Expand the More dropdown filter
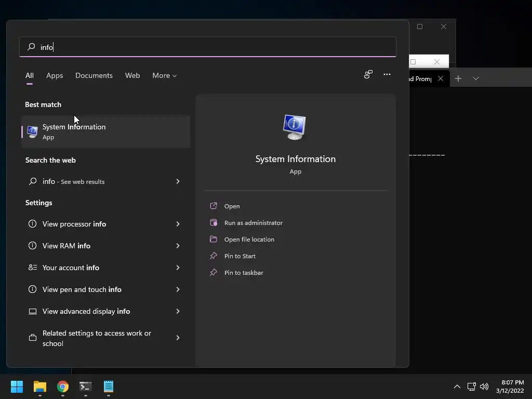This screenshot has width=532, height=399. tap(165, 75)
